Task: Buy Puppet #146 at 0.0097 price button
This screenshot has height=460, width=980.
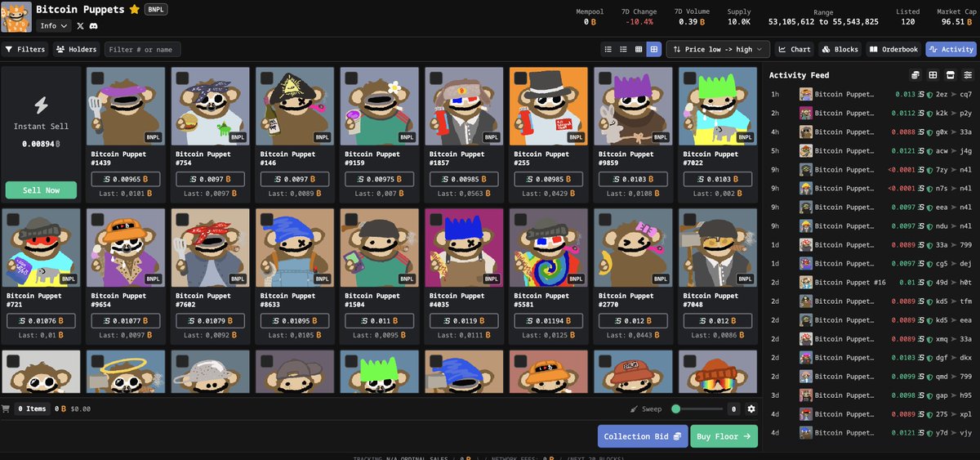Action: pyautogui.click(x=294, y=179)
